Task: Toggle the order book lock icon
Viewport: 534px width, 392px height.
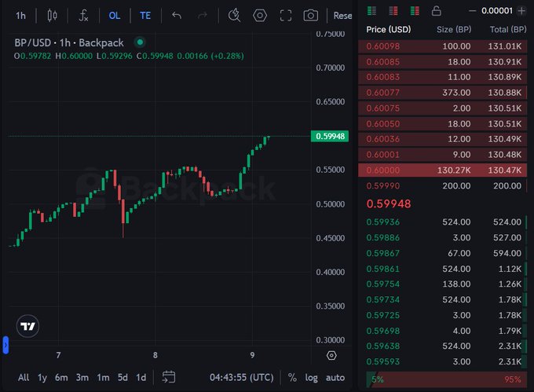Action: (x=437, y=11)
